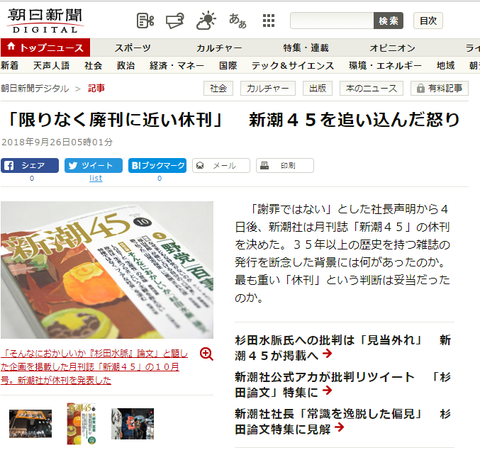Open the 目次 table of contents
This screenshot has height=455, width=480.
click(428, 21)
